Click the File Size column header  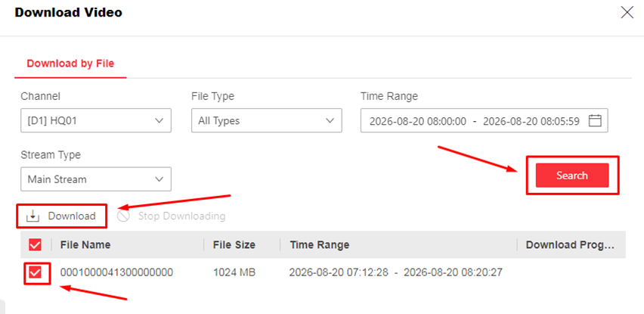[234, 245]
